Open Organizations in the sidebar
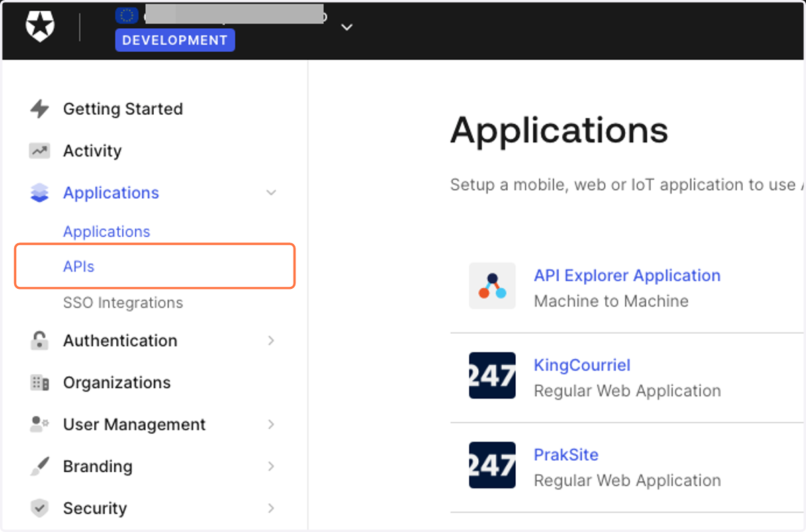This screenshot has width=806, height=532. point(117,383)
